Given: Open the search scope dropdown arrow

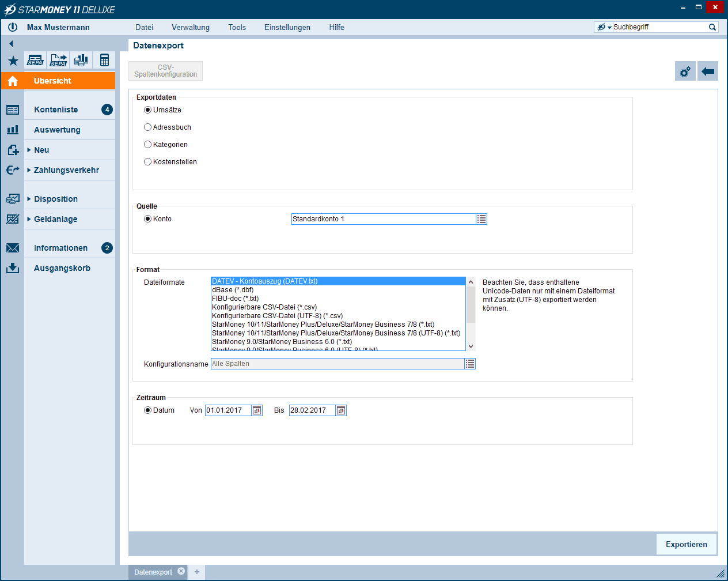Looking at the screenshot, I should (x=609, y=28).
